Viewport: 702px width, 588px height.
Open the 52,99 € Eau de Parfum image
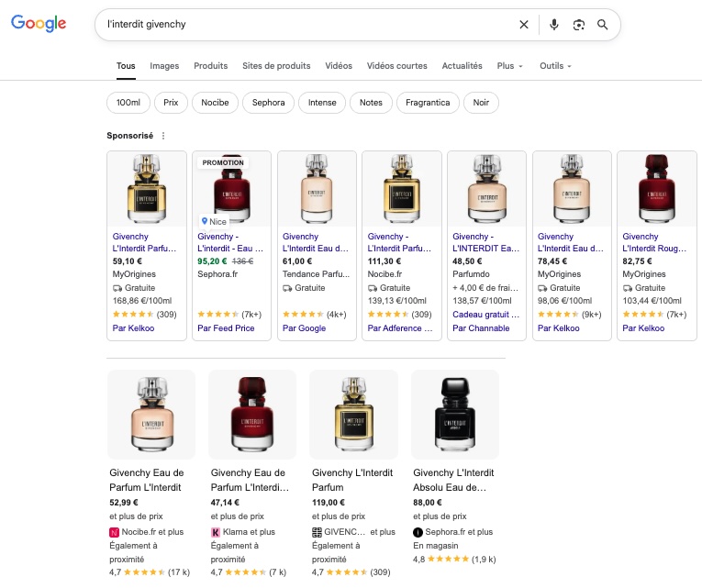pyautogui.click(x=151, y=415)
